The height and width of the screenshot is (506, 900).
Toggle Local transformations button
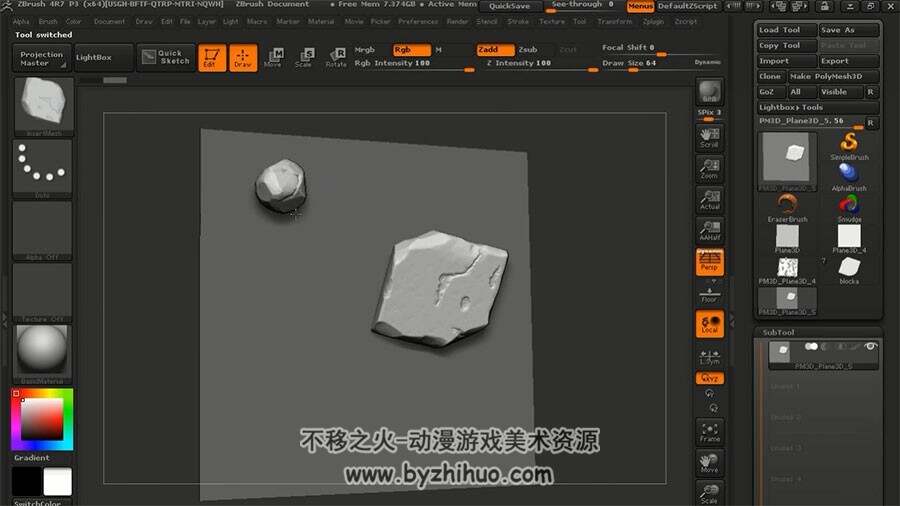click(709, 324)
